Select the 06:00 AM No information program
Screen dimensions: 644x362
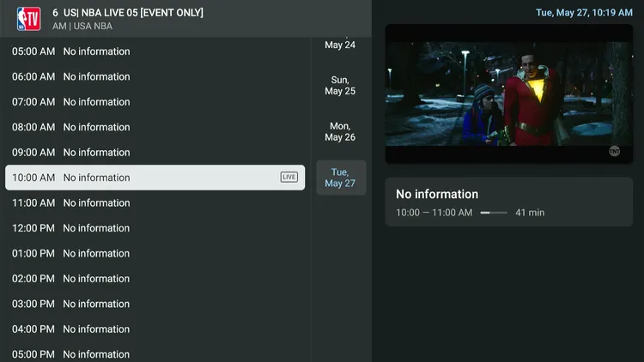(155, 76)
